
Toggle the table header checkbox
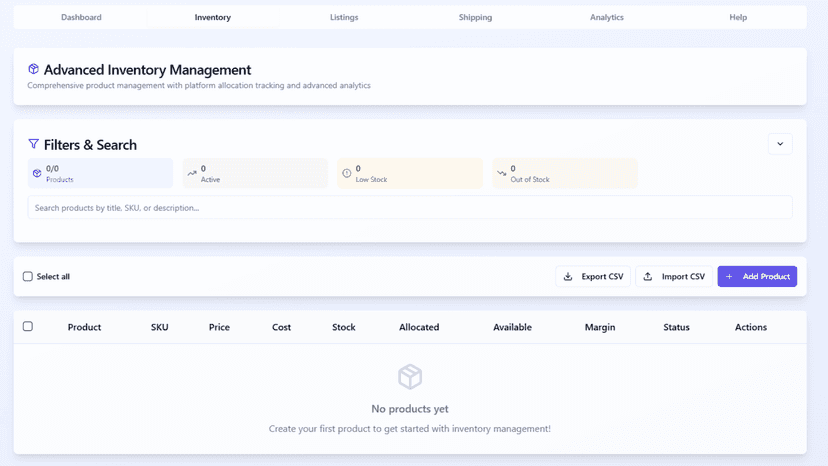point(28,327)
